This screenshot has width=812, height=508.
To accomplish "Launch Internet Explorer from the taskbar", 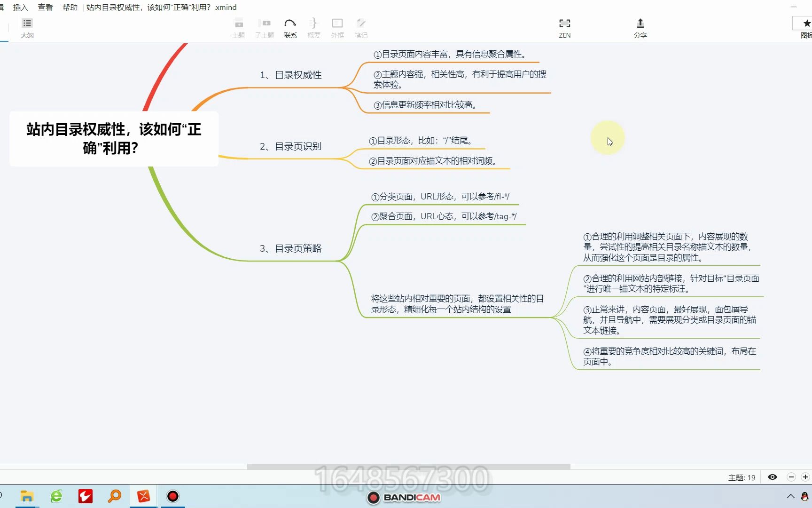I will pyautogui.click(x=56, y=496).
